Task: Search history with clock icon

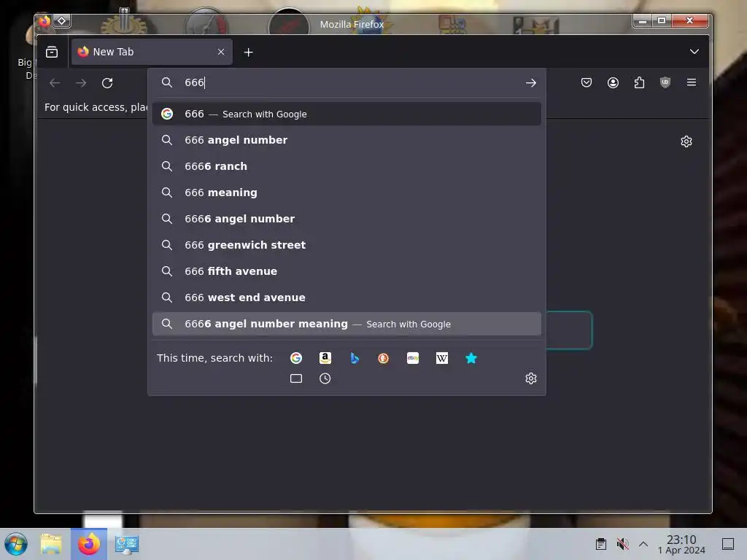Action: point(325,378)
